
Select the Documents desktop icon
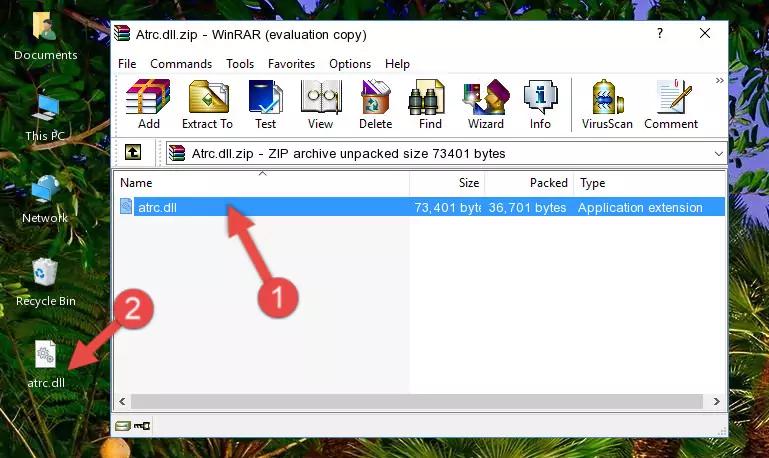[x=46, y=36]
